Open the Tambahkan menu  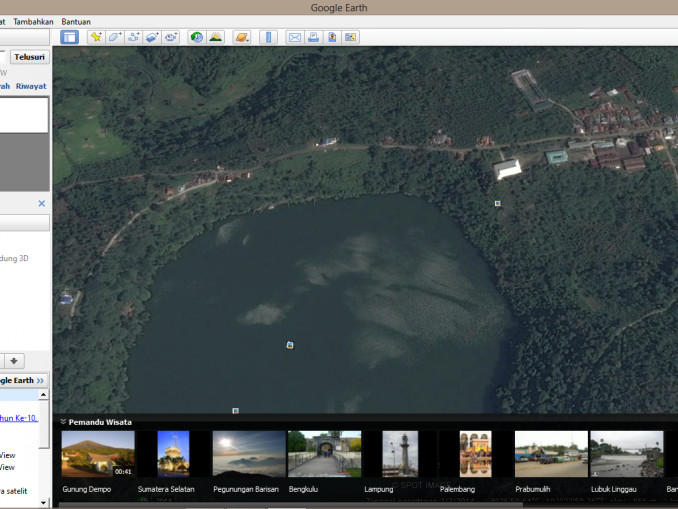[x=33, y=21]
